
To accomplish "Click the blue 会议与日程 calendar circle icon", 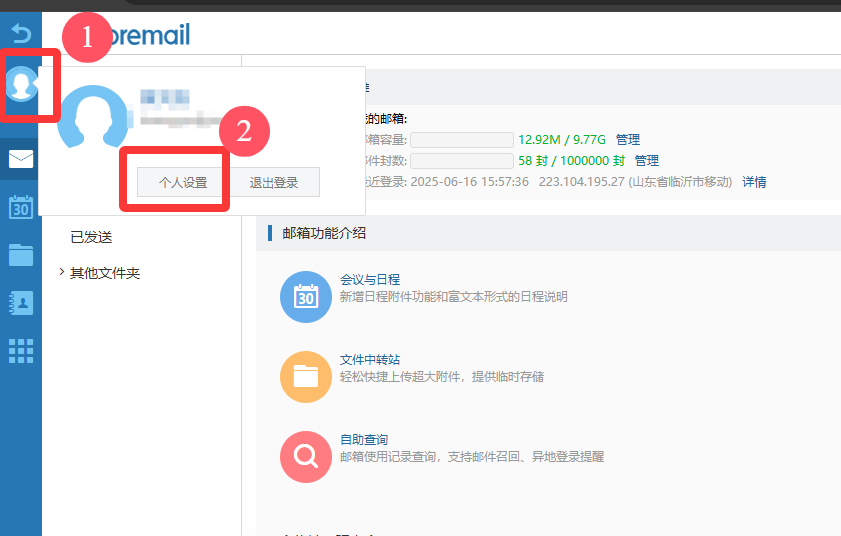I will [x=305, y=297].
